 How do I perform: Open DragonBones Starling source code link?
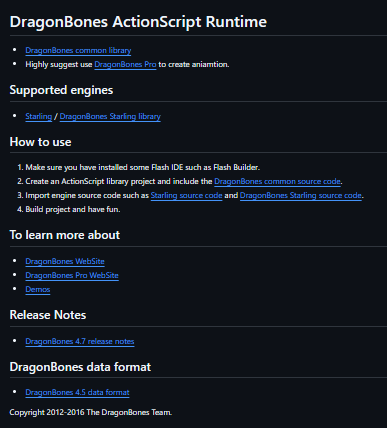tap(301, 195)
